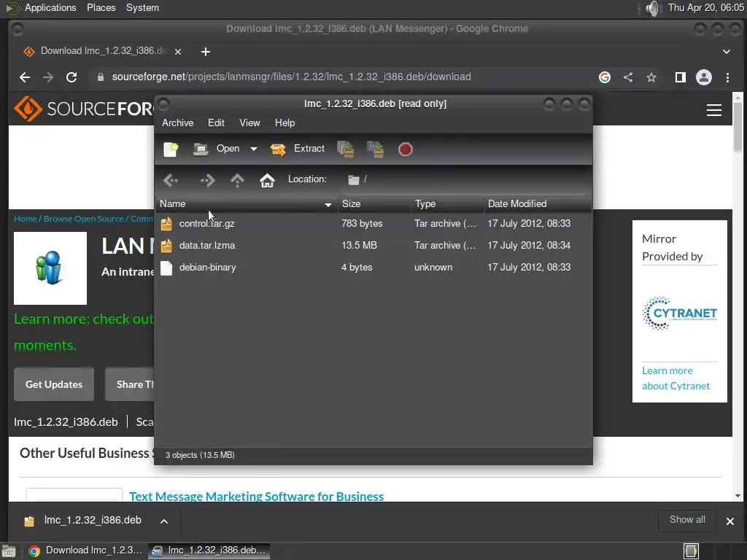
Task: Open the Applications menu
Action: click(x=50, y=7)
